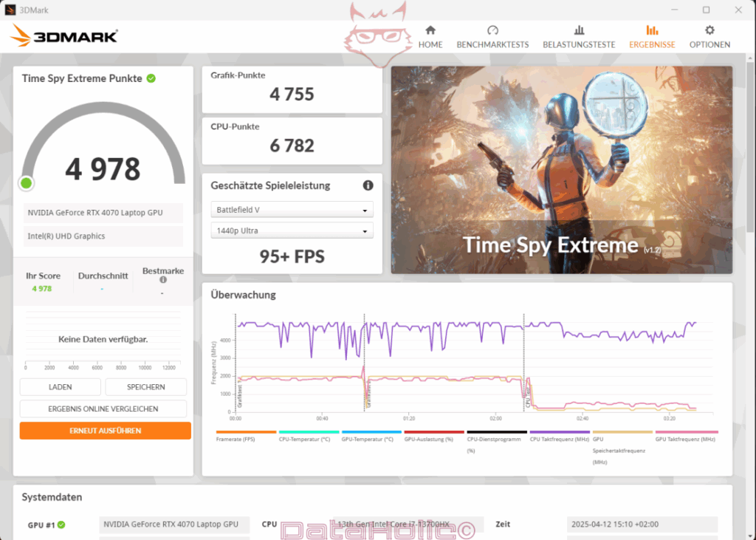The image size is (756, 540).
Task: Open Optionen with the gear icon
Action: coord(709,30)
